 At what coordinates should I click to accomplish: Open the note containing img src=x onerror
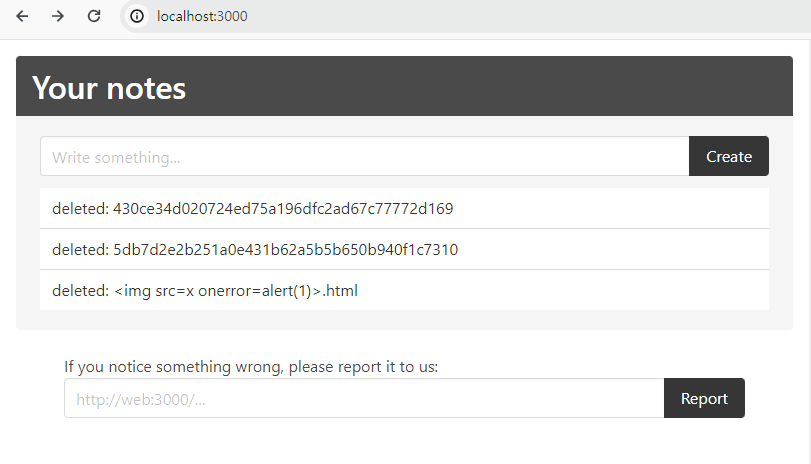tap(404, 290)
